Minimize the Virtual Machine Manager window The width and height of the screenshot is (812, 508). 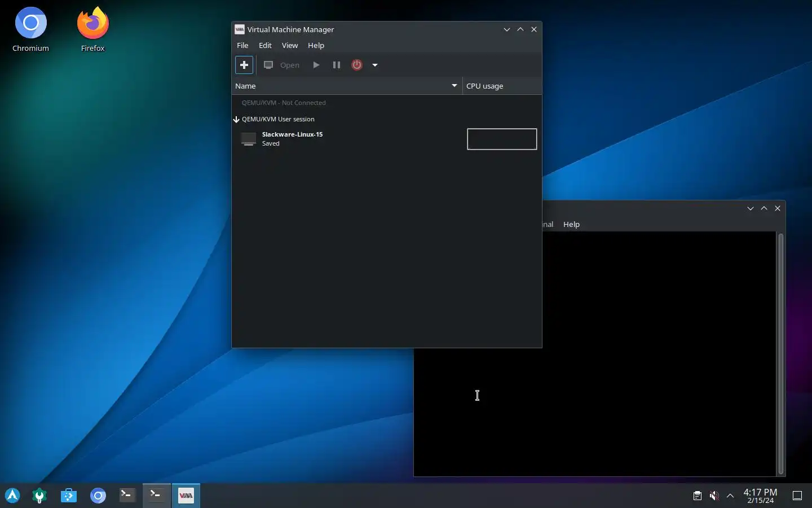[x=507, y=29]
